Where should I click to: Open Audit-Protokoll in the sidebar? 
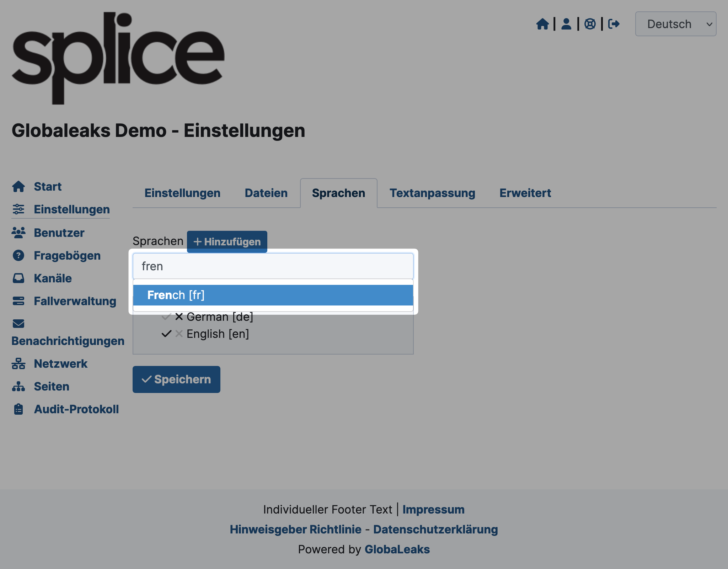click(x=76, y=409)
